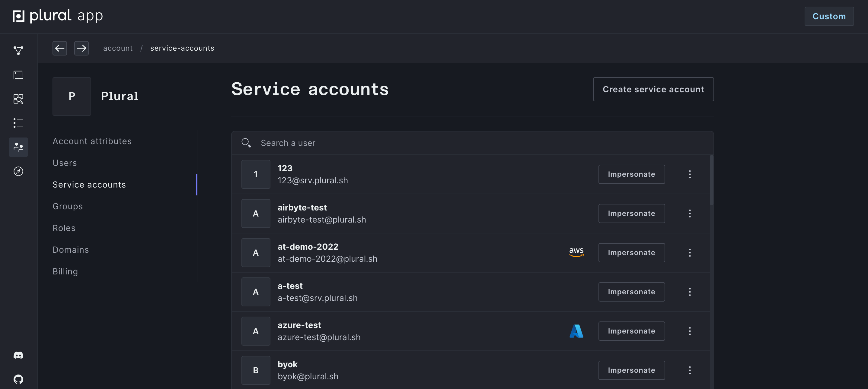Open the GitHub icon in sidebar

18,379
